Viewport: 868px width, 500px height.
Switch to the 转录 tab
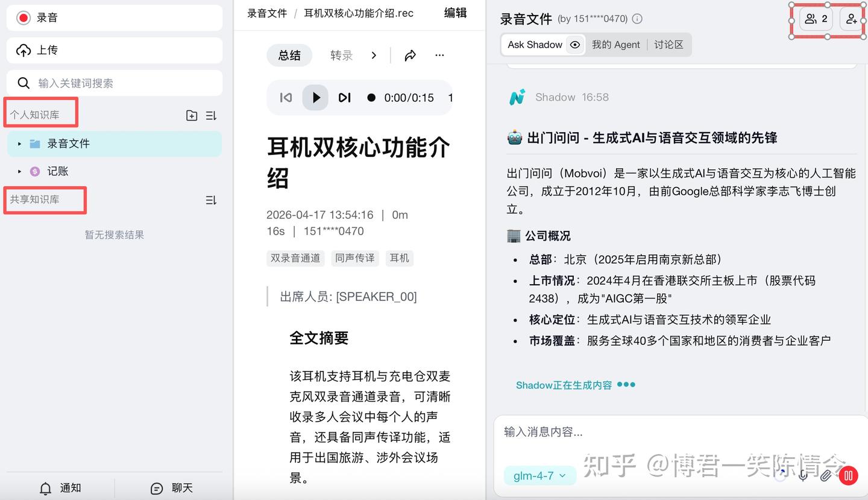[341, 55]
